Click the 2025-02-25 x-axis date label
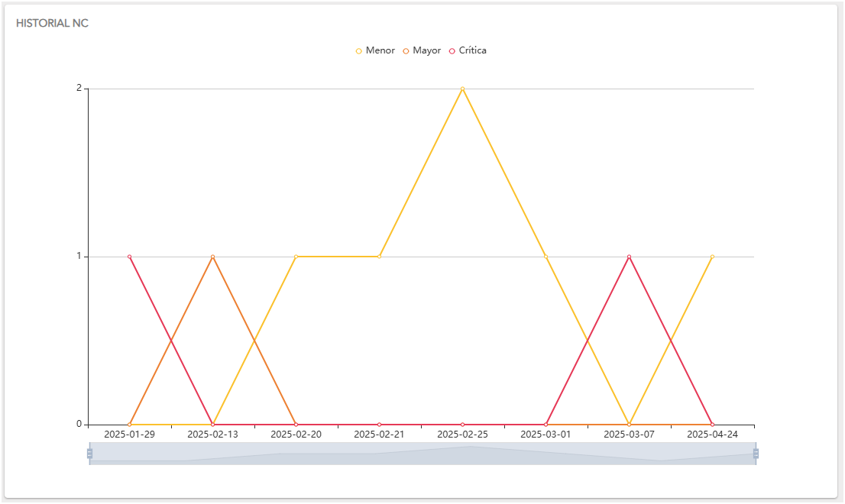The image size is (845, 504). [462, 435]
